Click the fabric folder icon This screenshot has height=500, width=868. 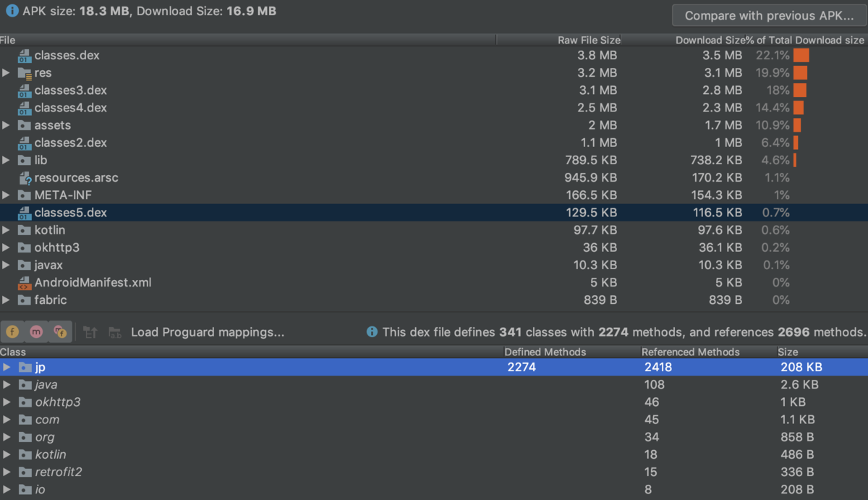(24, 300)
